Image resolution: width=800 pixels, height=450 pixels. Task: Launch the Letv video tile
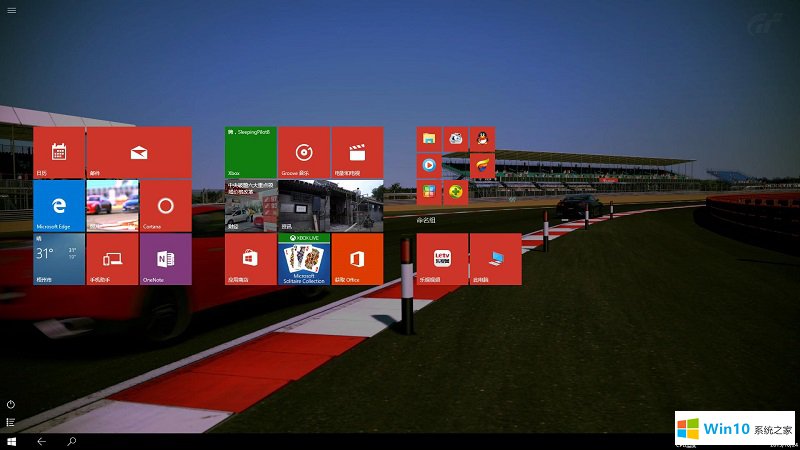pyautogui.click(x=442, y=259)
